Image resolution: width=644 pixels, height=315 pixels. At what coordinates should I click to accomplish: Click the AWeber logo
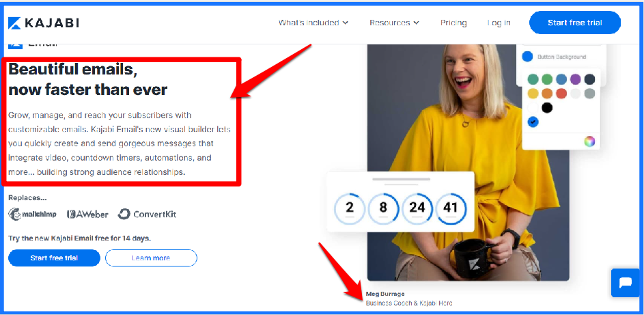pos(87,215)
